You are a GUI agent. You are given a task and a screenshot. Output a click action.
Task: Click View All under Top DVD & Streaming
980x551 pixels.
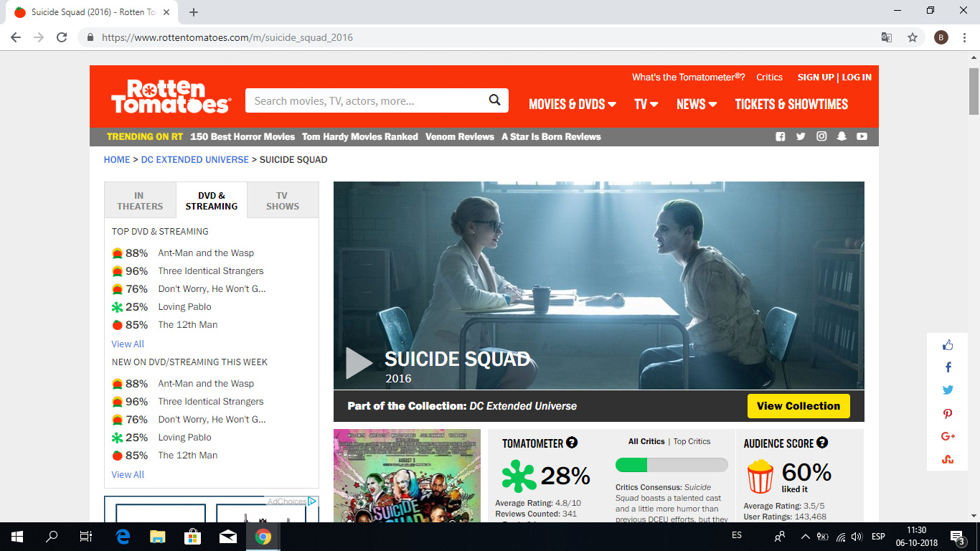(x=128, y=344)
